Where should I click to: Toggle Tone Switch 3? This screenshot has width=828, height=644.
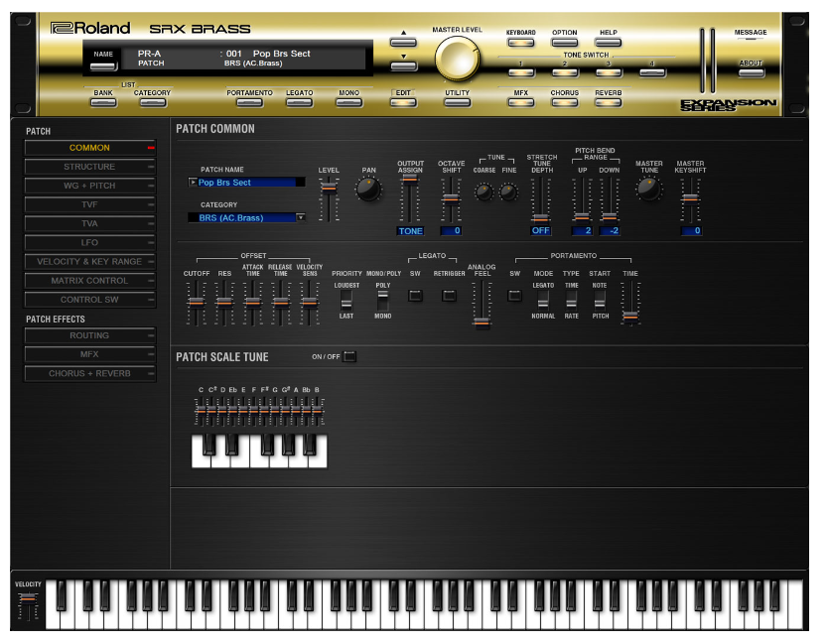pyautogui.click(x=609, y=72)
